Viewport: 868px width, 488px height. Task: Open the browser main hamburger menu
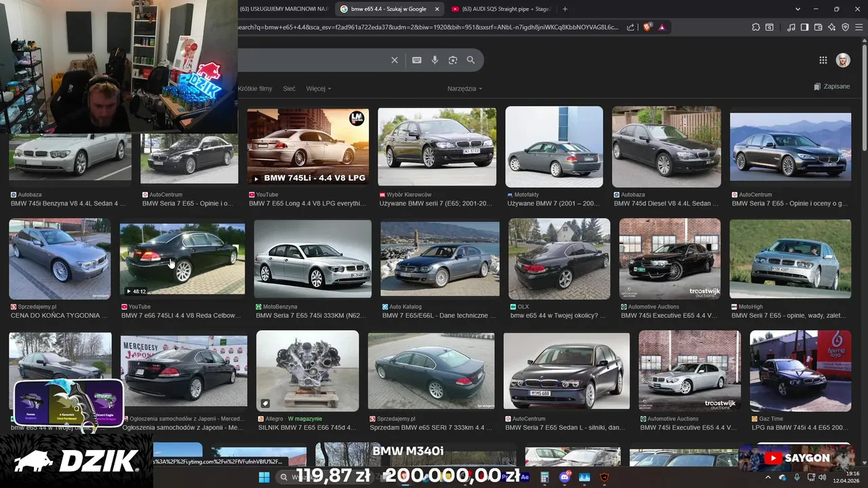tap(859, 27)
